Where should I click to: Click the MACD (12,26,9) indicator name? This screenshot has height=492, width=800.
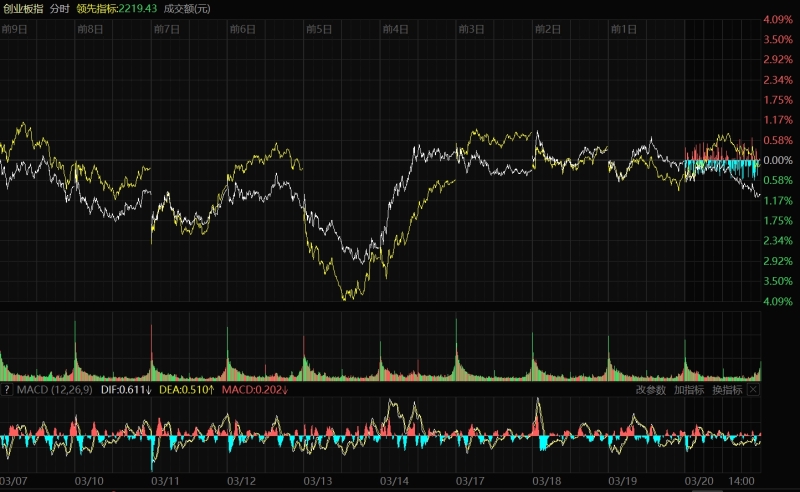click(x=55, y=390)
